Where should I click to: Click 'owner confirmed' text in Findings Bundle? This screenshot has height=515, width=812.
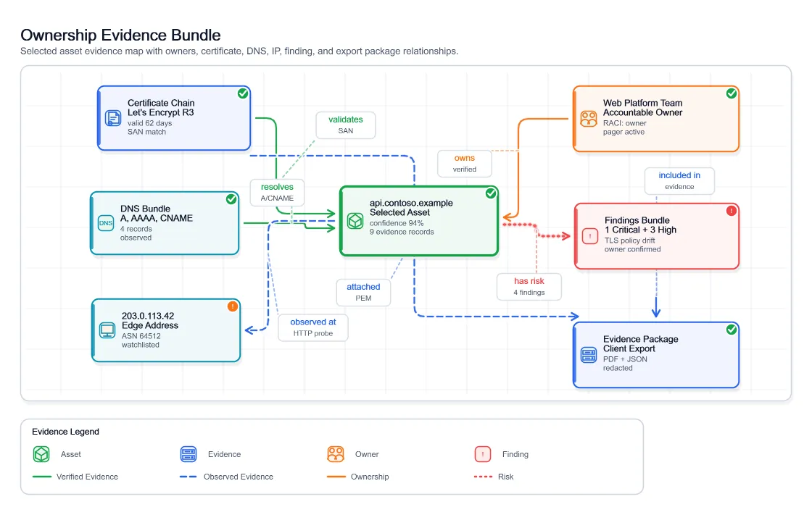633,249
